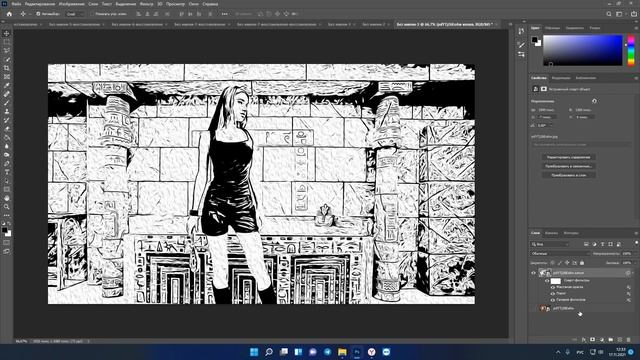
Task: Click Convert to Linked button
Action: pyautogui.click(x=568, y=166)
